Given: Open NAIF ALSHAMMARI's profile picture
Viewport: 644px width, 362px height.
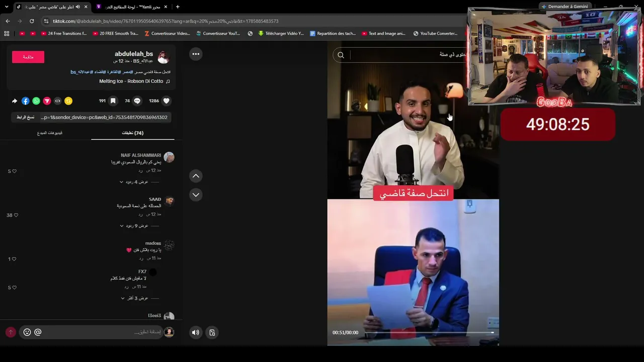Looking at the screenshot, I should coord(169,157).
